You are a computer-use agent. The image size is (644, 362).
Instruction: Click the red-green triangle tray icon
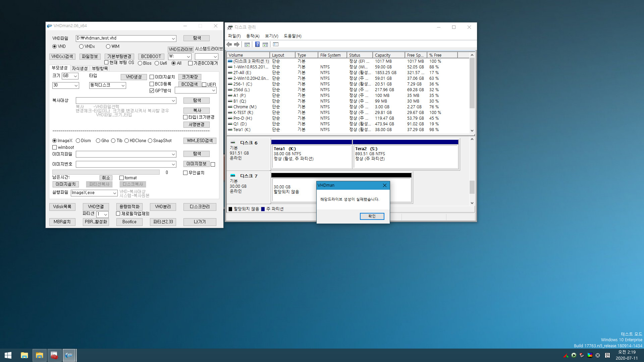point(566,355)
